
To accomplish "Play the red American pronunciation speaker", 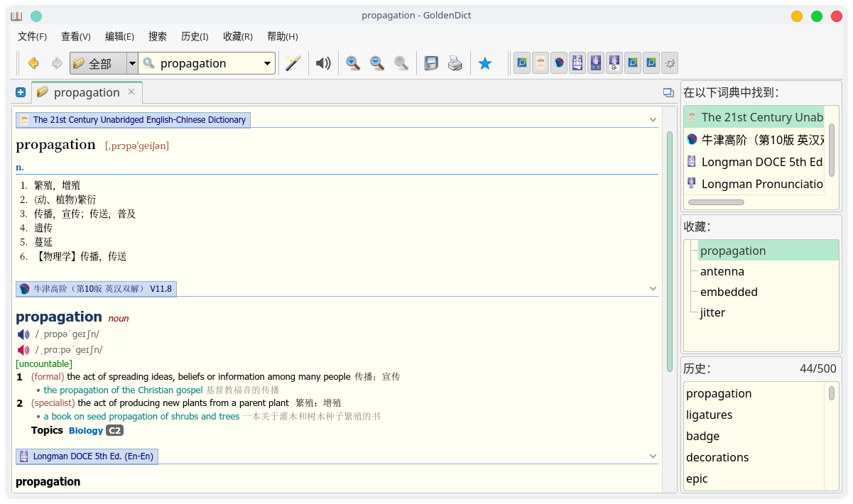I will pyautogui.click(x=23, y=350).
